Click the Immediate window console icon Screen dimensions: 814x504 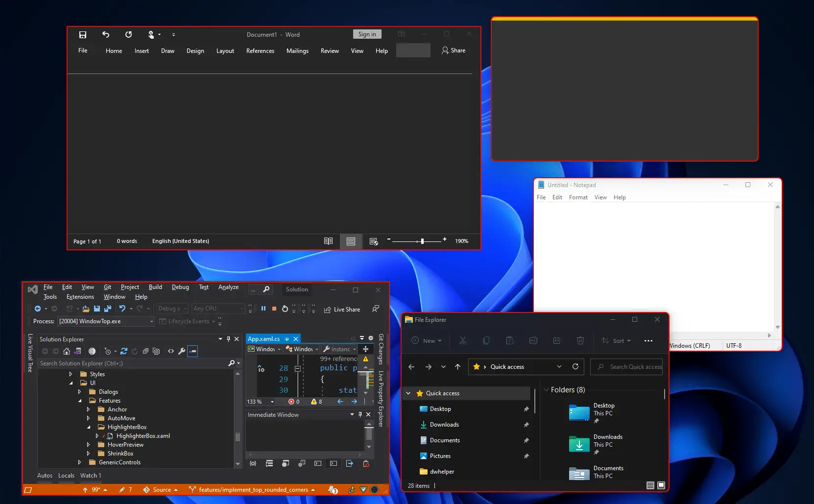(x=334, y=464)
